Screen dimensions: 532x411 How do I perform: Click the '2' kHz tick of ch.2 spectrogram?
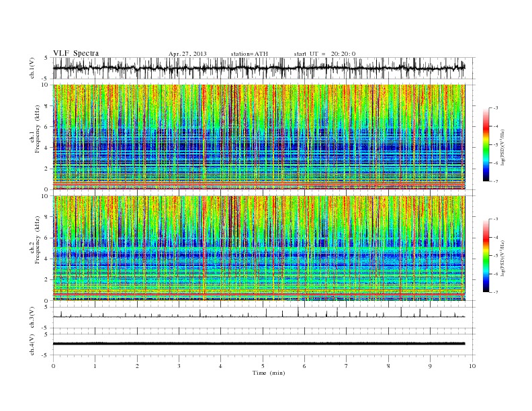pyautogui.click(x=46, y=280)
